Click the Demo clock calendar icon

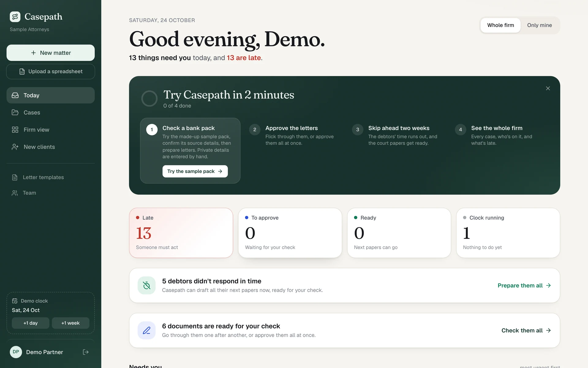point(15,301)
